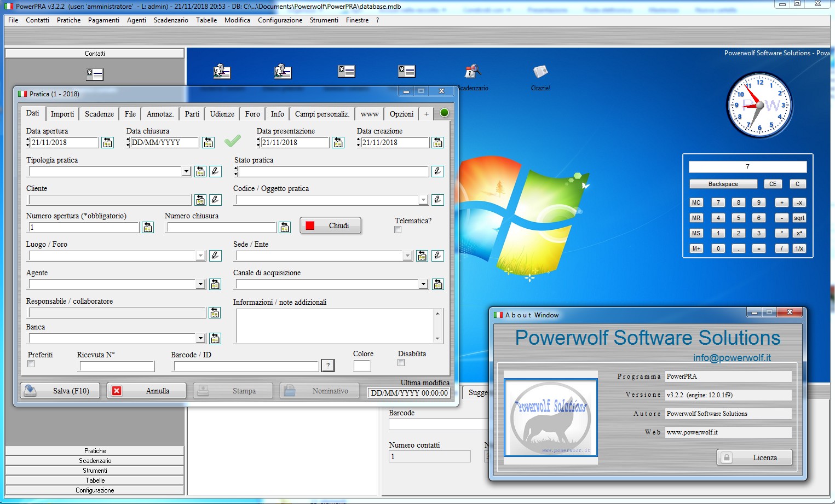Open the Scadenzario desktop shortcut icon

(473, 72)
